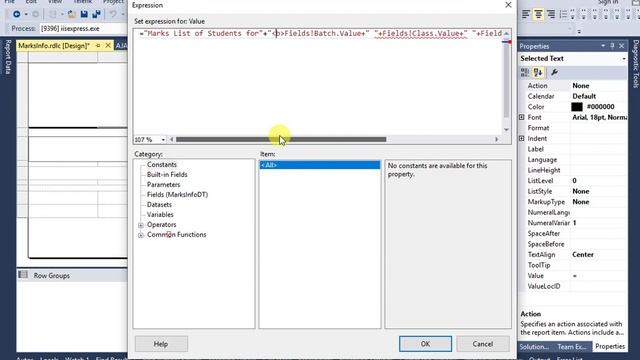Close the Properties panel

622,46
